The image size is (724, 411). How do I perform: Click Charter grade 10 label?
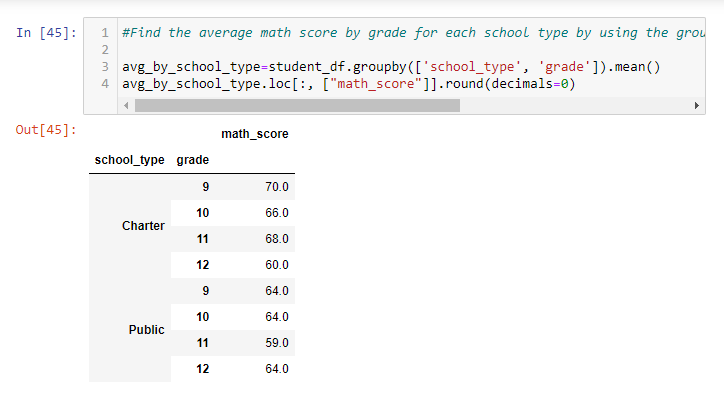[x=203, y=213]
